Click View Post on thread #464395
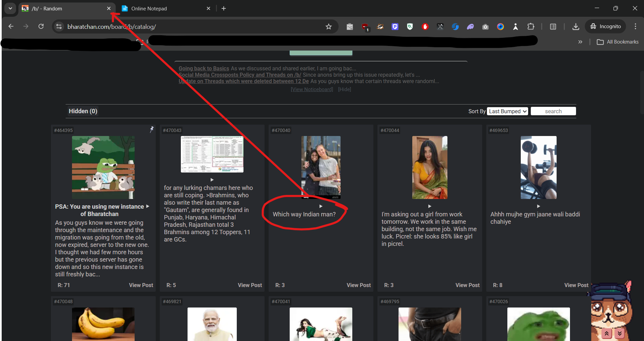This screenshot has height=341, width=644. pyautogui.click(x=141, y=285)
